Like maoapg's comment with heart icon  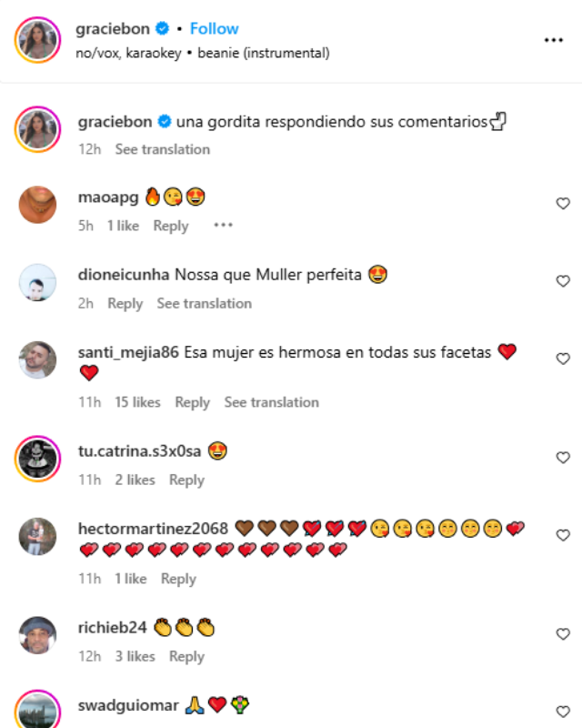coord(563,203)
